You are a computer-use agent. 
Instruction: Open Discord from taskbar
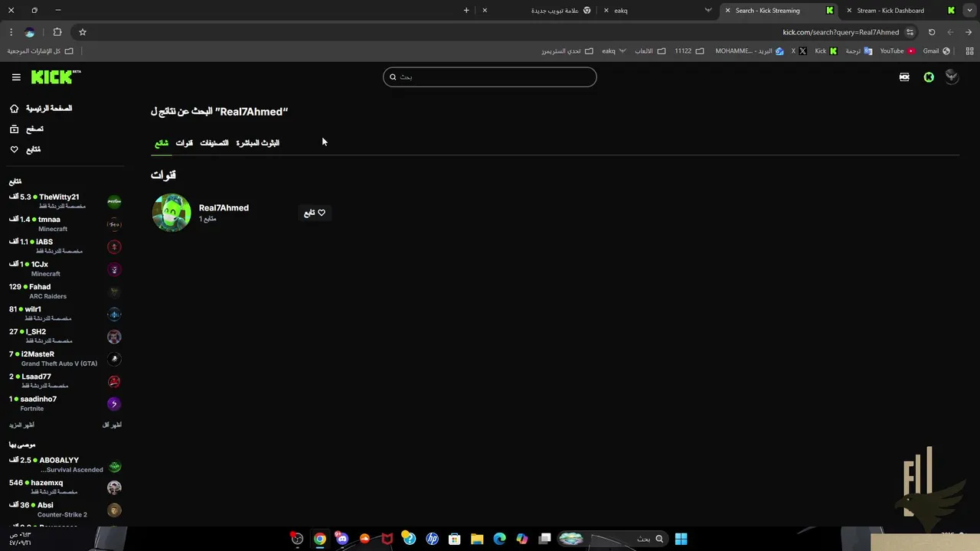pos(342,539)
